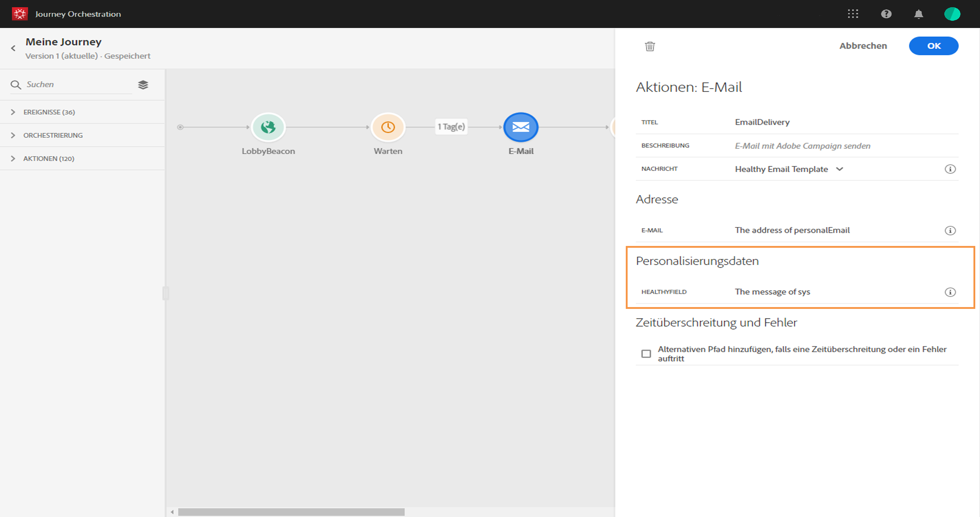Click the horizontal canvas scrollbar

(291, 512)
